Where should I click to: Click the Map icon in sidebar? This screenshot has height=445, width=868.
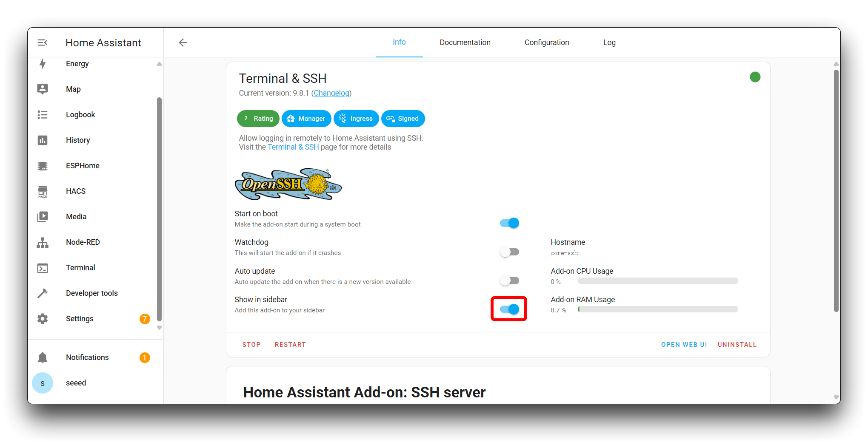[x=43, y=89]
